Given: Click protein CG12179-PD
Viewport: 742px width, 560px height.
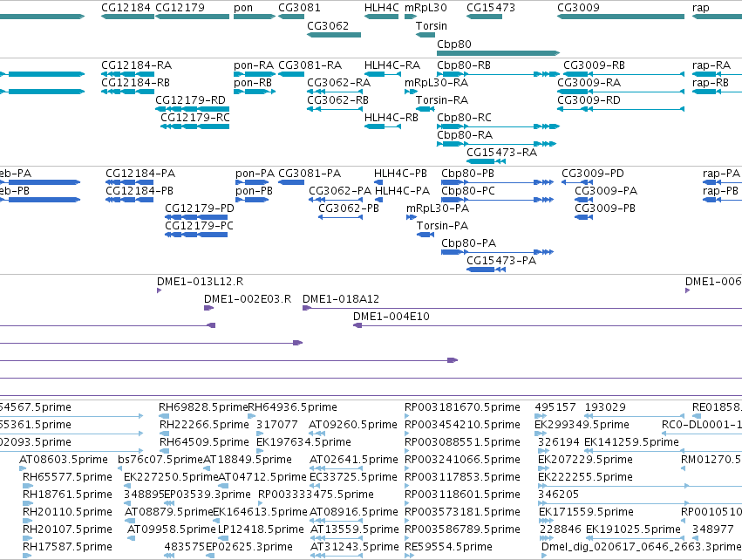Looking at the screenshot, I should 200,208.
